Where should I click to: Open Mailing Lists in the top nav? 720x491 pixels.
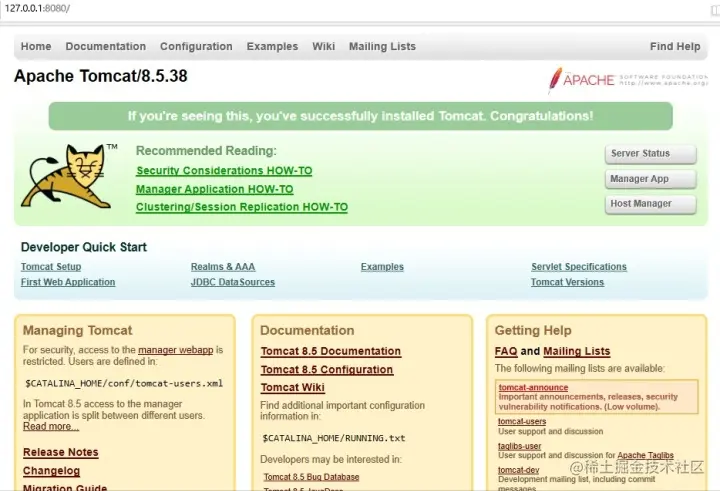coord(382,46)
